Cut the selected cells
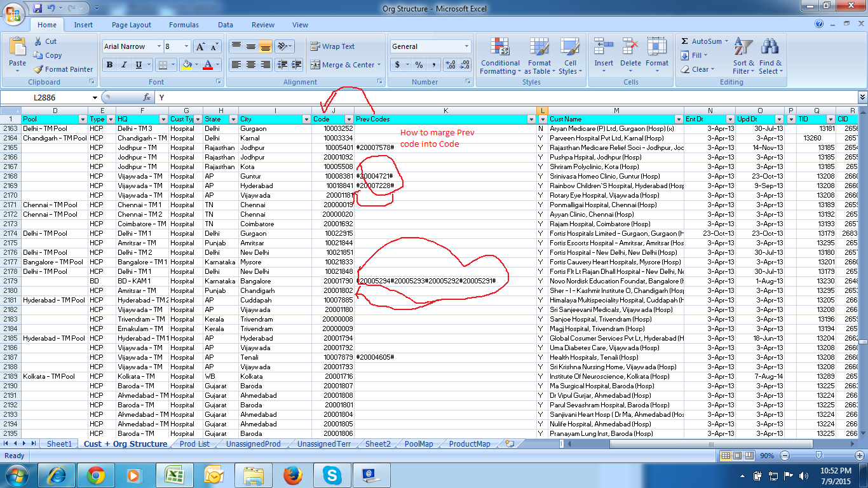This screenshot has height=488, width=868. point(45,41)
